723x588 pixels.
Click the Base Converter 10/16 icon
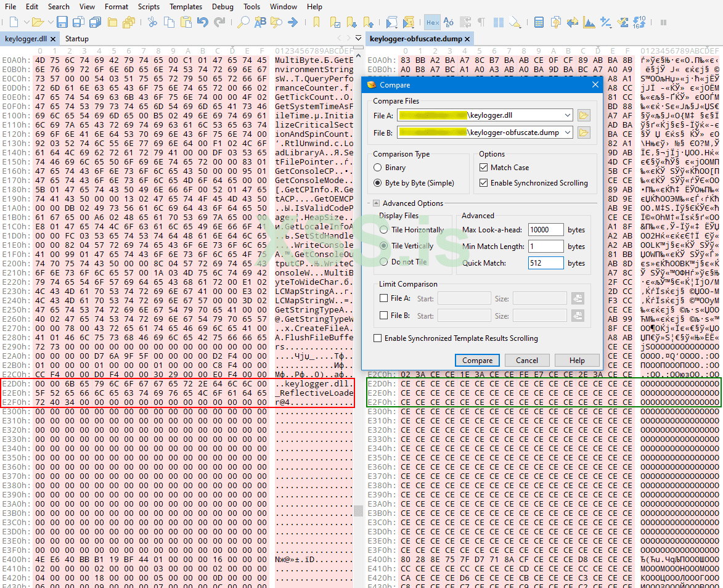tap(639, 22)
